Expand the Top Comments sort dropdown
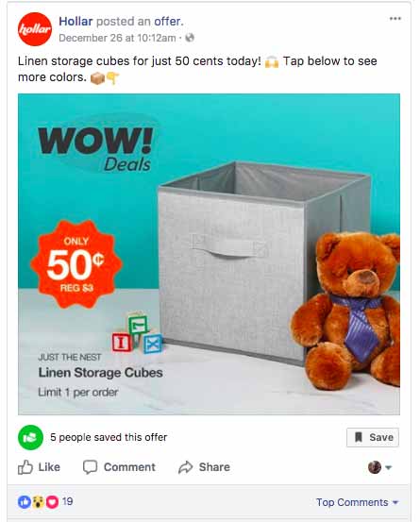 [x=357, y=502]
